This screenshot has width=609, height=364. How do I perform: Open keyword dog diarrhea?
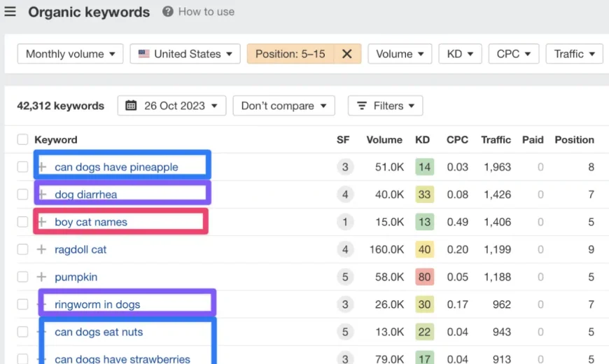(x=85, y=194)
